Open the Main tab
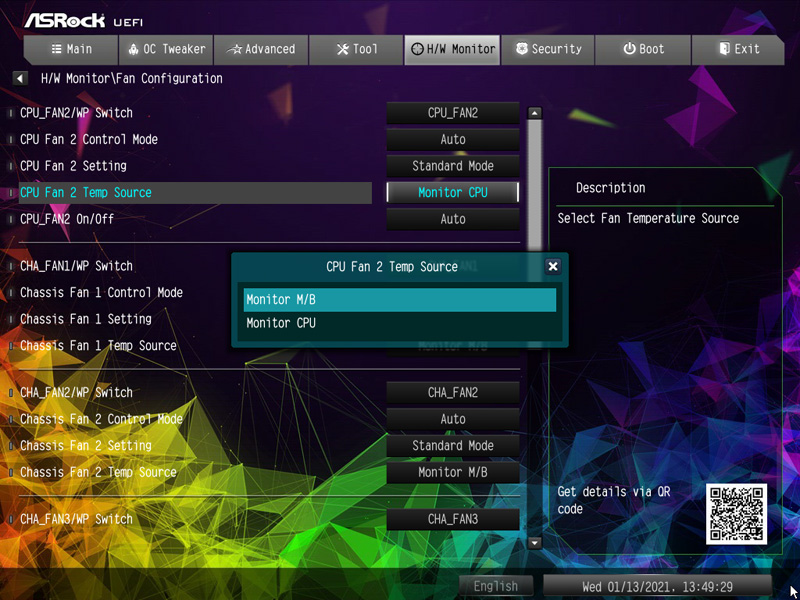 (71, 49)
